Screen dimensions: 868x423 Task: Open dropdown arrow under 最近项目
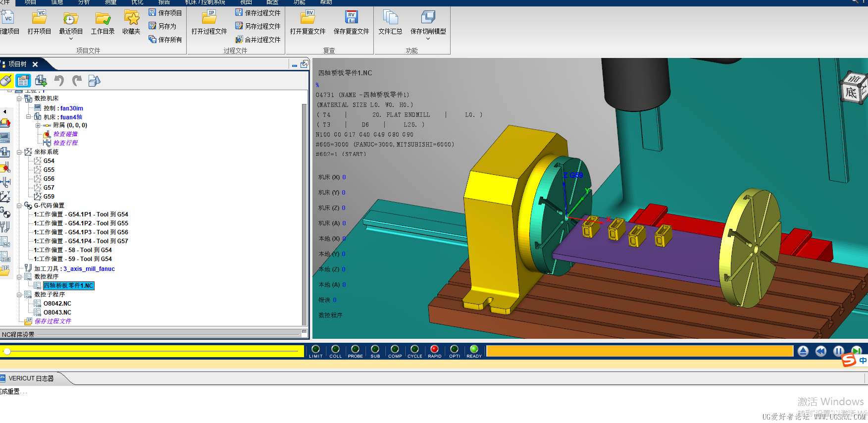point(71,39)
